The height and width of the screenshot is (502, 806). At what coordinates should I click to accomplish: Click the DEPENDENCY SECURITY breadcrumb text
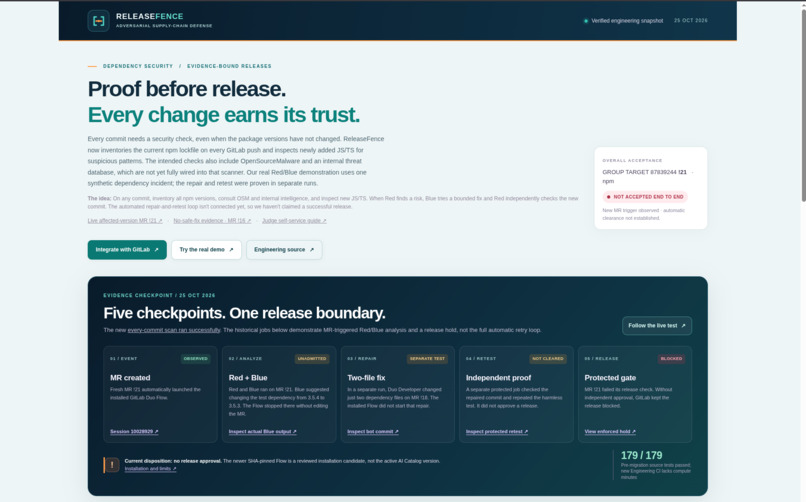click(138, 66)
